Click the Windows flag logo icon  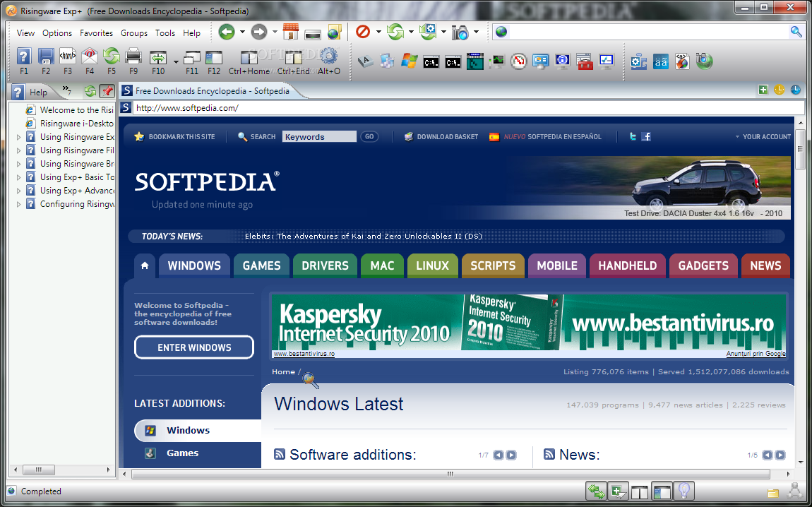pyautogui.click(x=409, y=61)
